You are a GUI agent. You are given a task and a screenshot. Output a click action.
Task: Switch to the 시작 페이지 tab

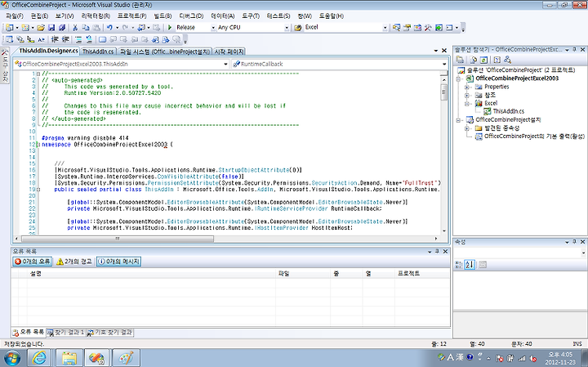(229, 51)
